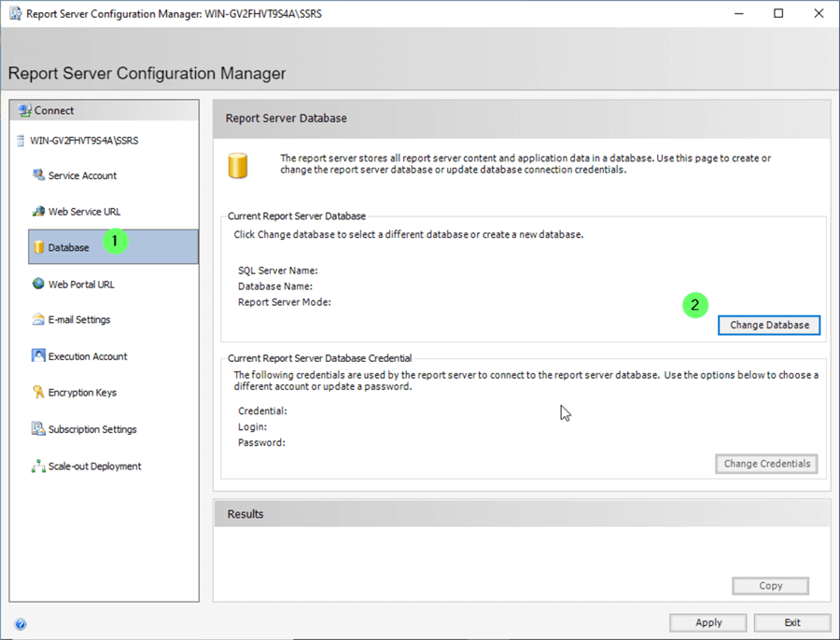The image size is (840, 640).
Task: Click the E-mail Settings envelope icon
Action: click(38, 320)
